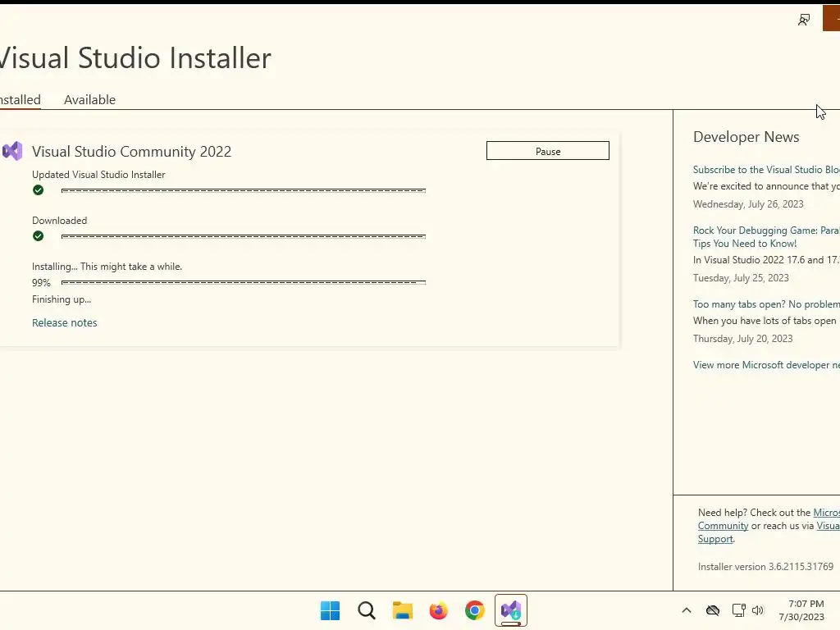Click the Tuesday, July 25, 2023 date
Screen dimensions: 840x630
pyautogui.click(x=741, y=278)
